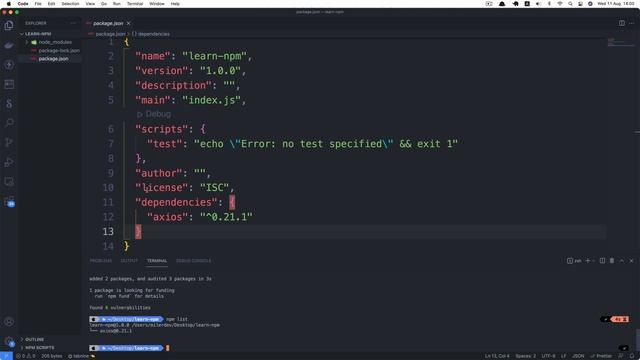This screenshot has height=360, width=640.
Task: Open the launch profile dropdown next to the new terminal plus
Action: [593, 260]
